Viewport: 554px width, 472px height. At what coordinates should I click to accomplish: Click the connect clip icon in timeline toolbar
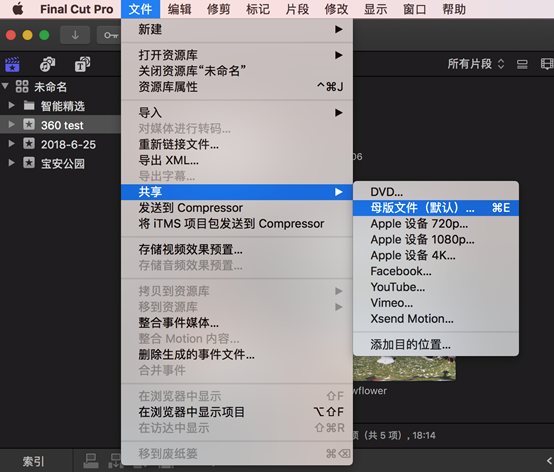pos(90,461)
